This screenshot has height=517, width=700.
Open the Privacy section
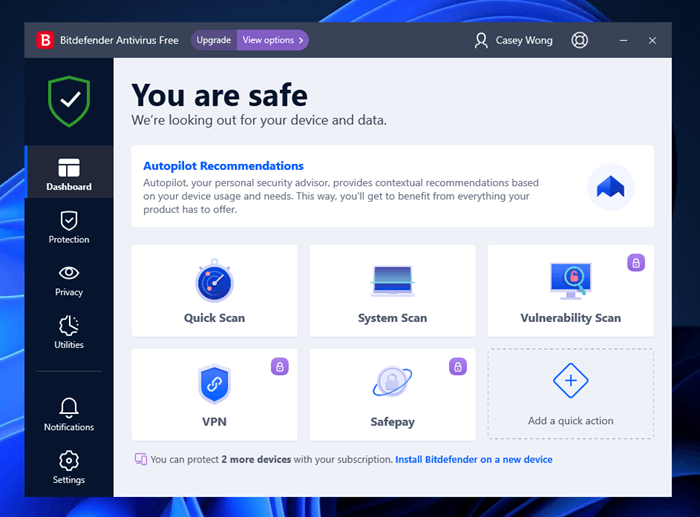69,280
